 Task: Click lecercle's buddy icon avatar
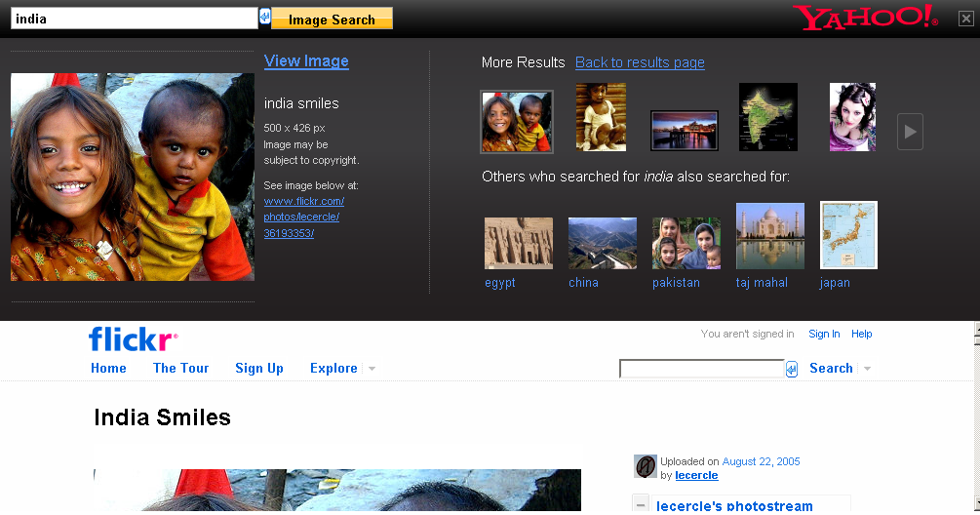[645, 467]
